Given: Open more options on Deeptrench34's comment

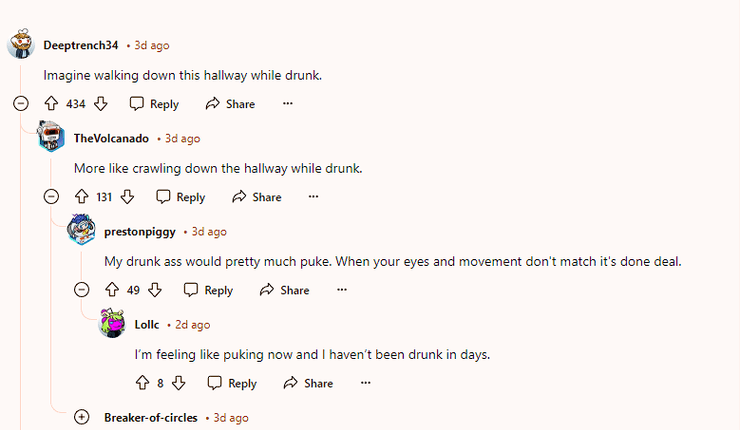Looking at the screenshot, I should click(288, 104).
